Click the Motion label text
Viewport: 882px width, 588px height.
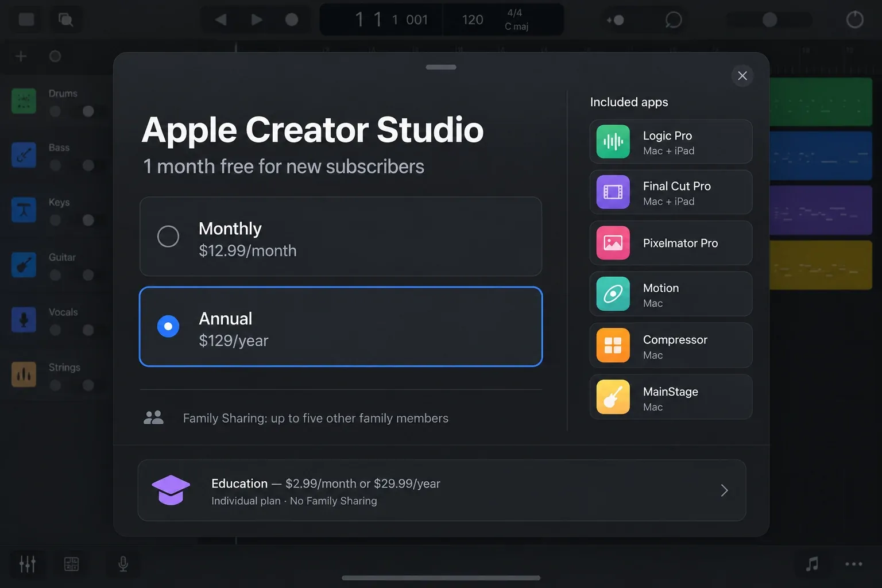pyautogui.click(x=661, y=288)
